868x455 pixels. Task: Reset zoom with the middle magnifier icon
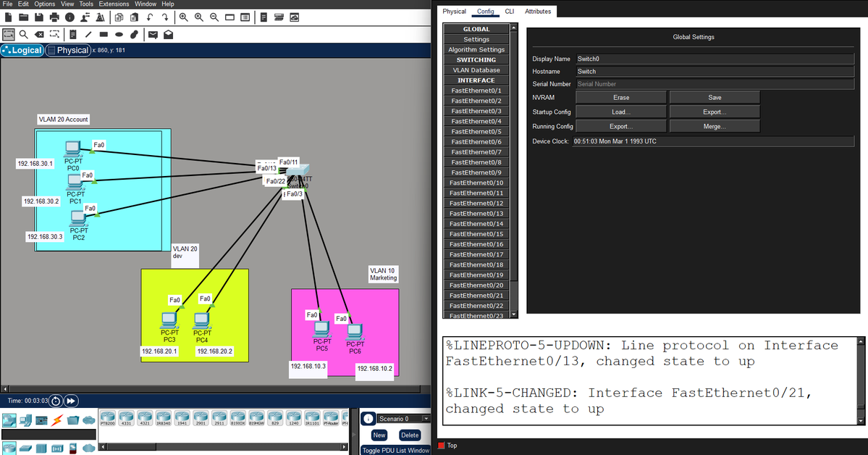tap(199, 17)
